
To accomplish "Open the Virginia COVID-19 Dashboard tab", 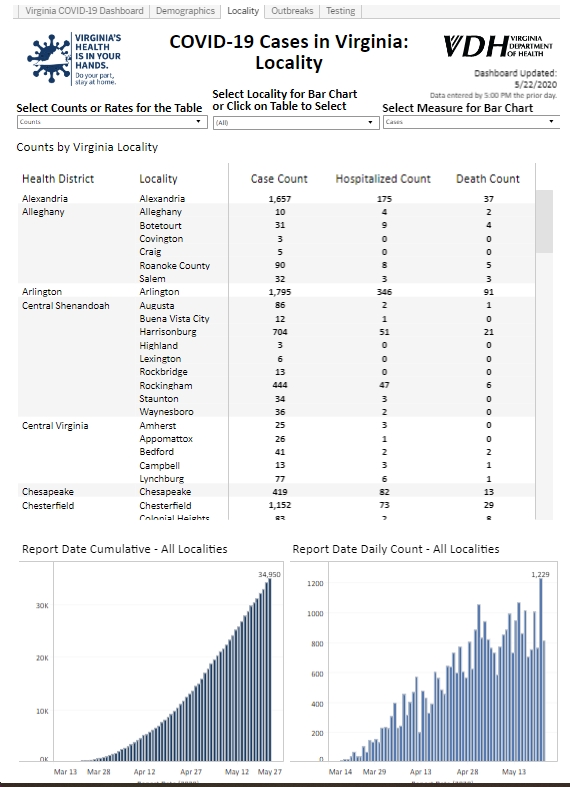I will 84,11.
